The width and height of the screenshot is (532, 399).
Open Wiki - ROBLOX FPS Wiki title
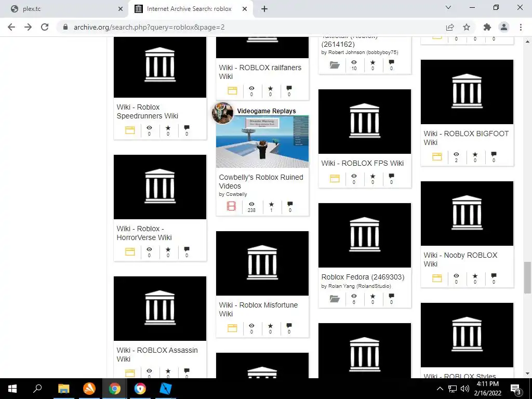click(362, 163)
